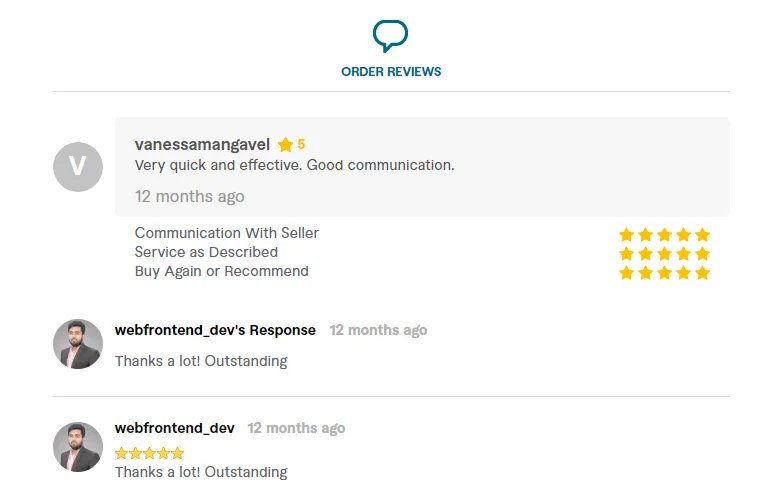Click the yellow star beside rating 5
The image size is (776, 486).
285,145
